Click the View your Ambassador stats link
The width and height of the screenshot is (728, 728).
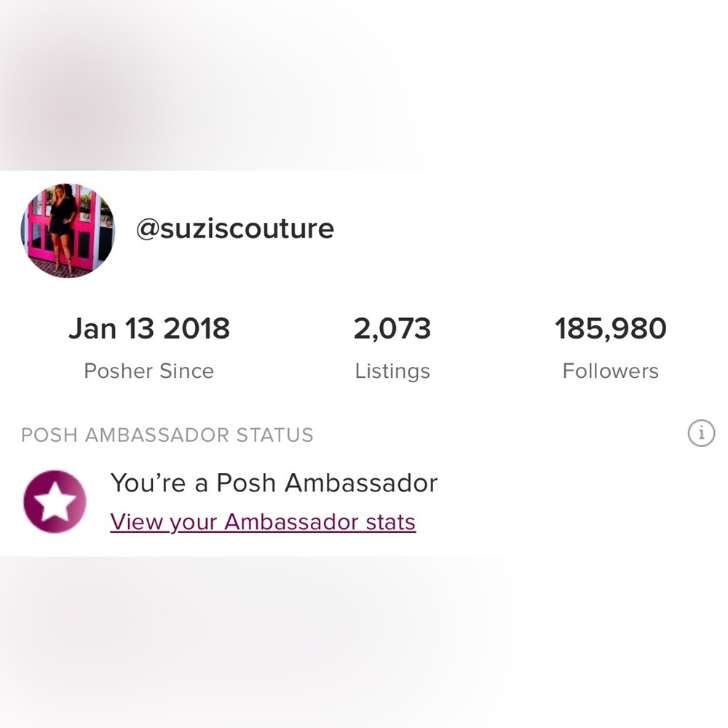pos(263,522)
